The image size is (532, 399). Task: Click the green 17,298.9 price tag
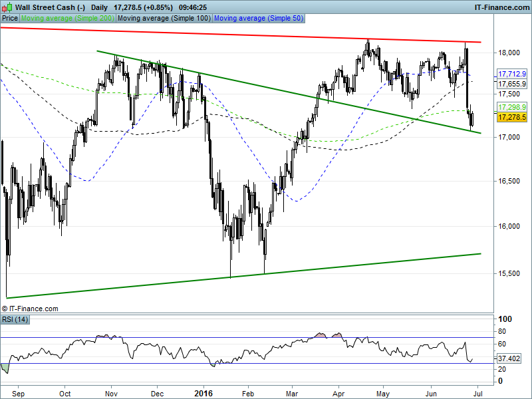[x=512, y=107]
